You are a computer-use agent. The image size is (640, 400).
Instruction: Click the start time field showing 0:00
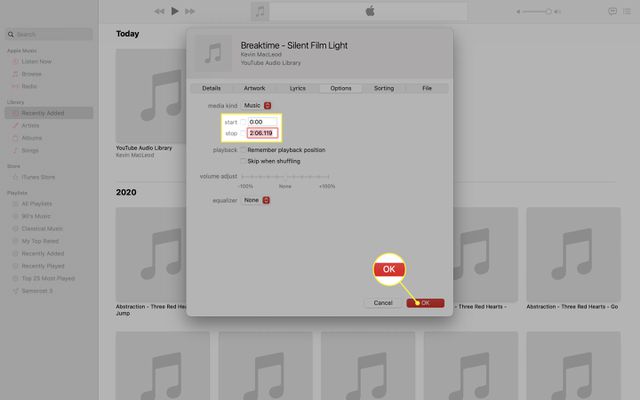(x=262, y=122)
